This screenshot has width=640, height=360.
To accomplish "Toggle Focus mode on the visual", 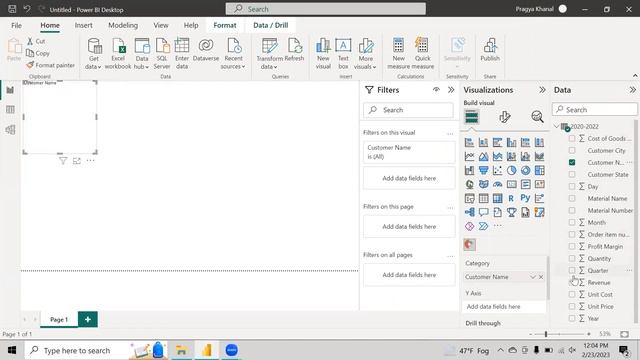I will [x=77, y=161].
